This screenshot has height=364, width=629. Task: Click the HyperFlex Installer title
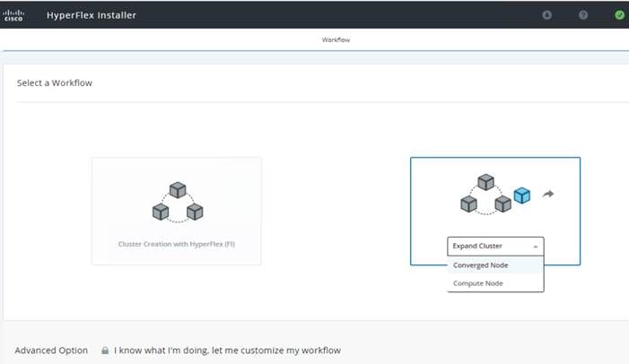(x=92, y=14)
